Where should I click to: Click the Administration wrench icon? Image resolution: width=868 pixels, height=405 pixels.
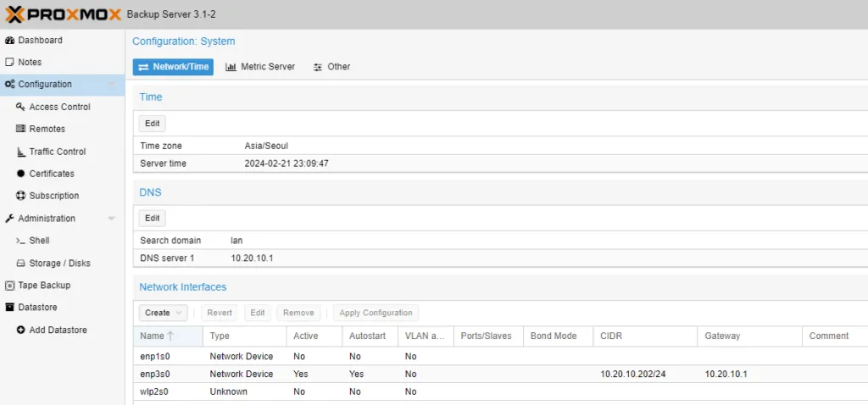coord(8,219)
